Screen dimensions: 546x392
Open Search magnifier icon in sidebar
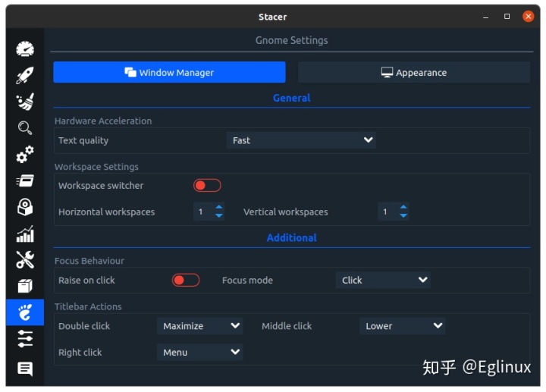[25, 128]
